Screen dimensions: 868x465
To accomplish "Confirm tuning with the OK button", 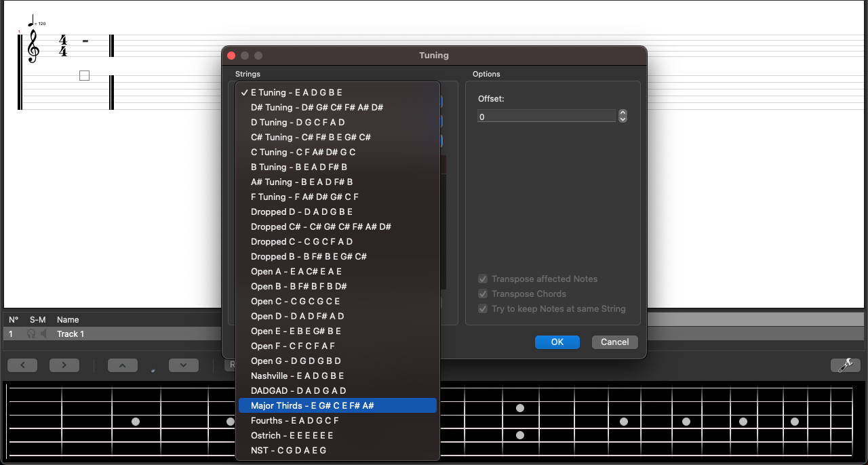I will (x=557, y=342).
